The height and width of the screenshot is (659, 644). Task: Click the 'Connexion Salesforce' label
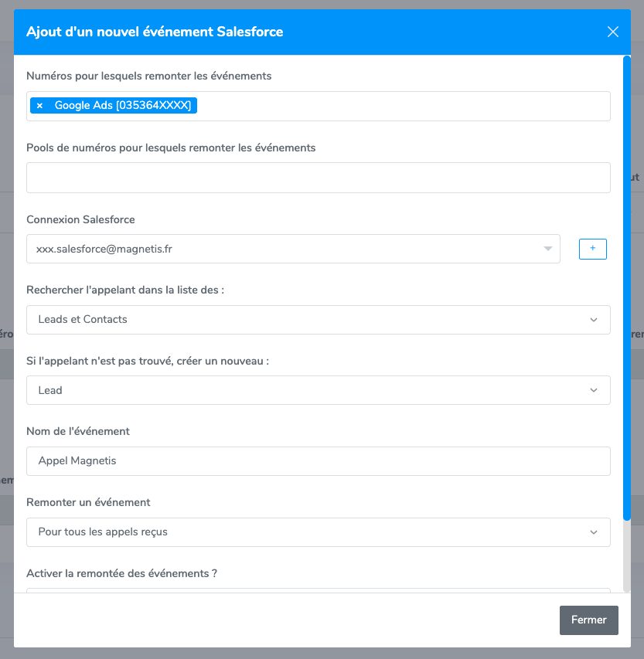click(80, 219)
